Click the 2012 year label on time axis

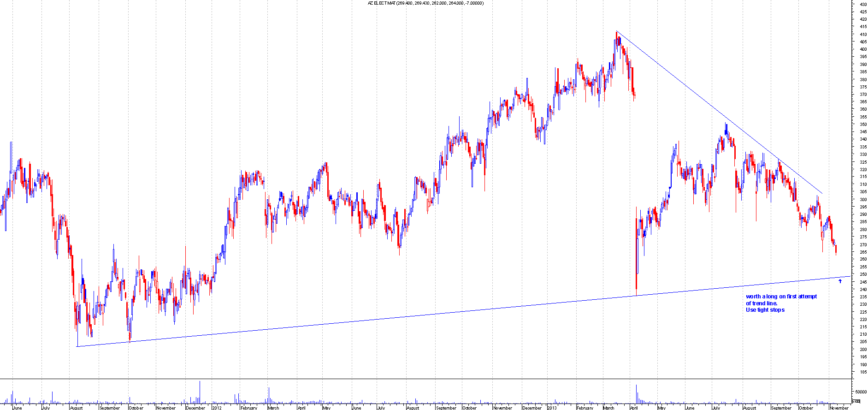click(x=217, y=408)
